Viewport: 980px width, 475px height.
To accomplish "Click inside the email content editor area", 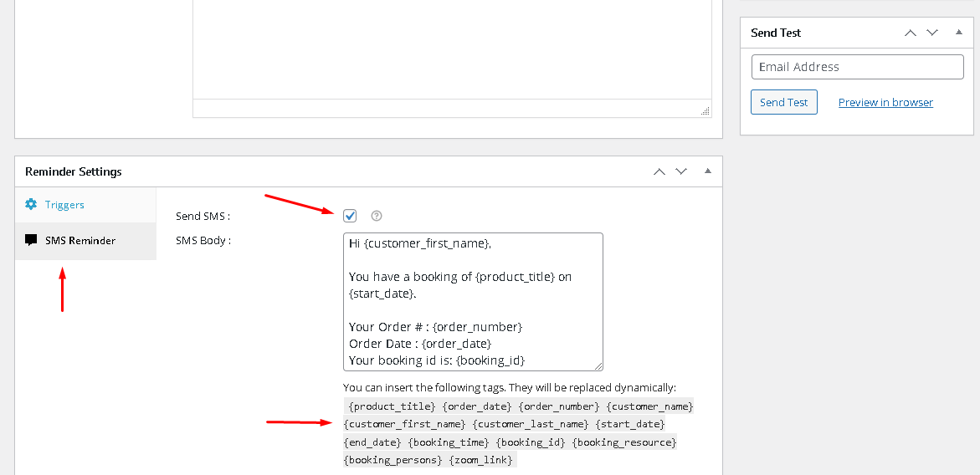I will [452, 49].
